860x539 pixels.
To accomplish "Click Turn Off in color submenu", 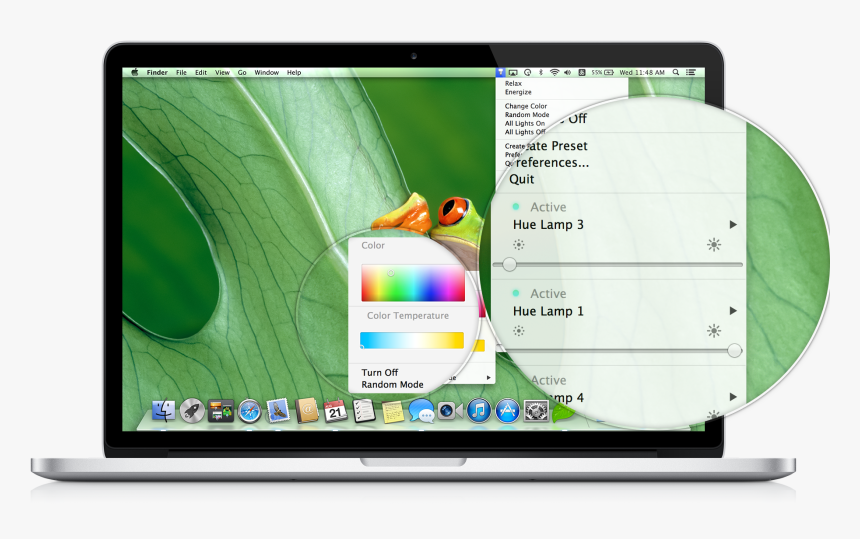I will [x=380, y=372].
